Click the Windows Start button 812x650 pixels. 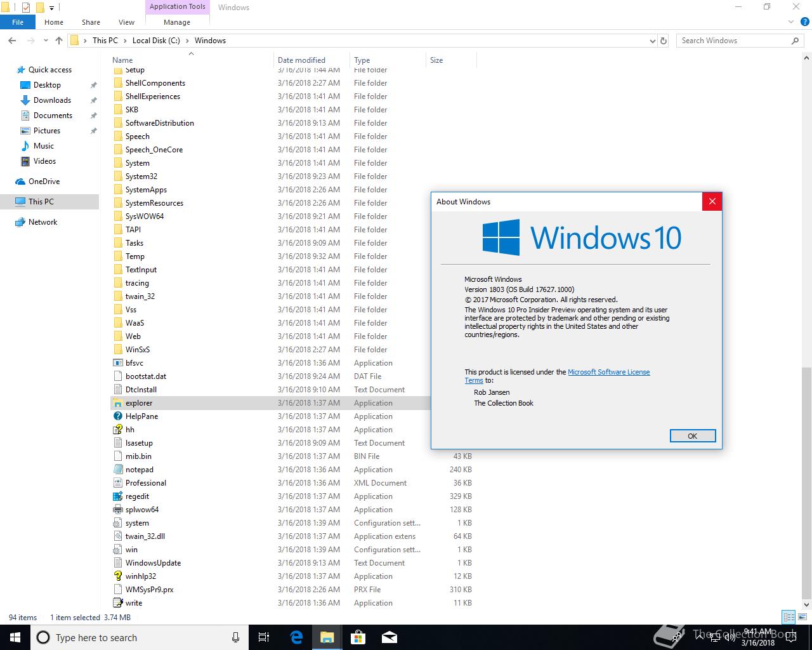click(15, 637)
